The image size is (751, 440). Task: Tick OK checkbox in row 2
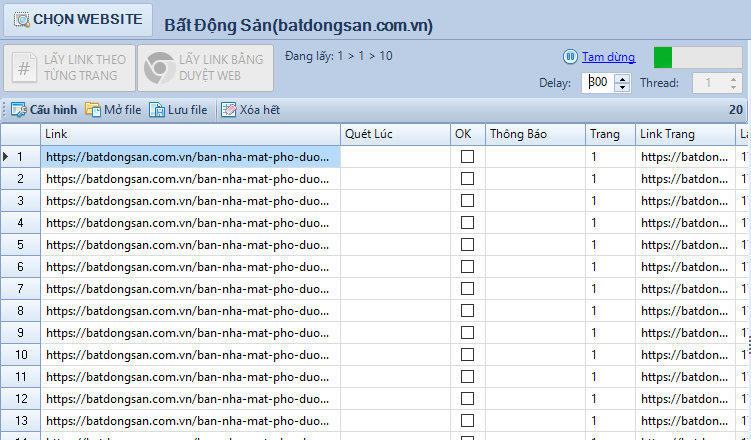(x=467, y=179)
